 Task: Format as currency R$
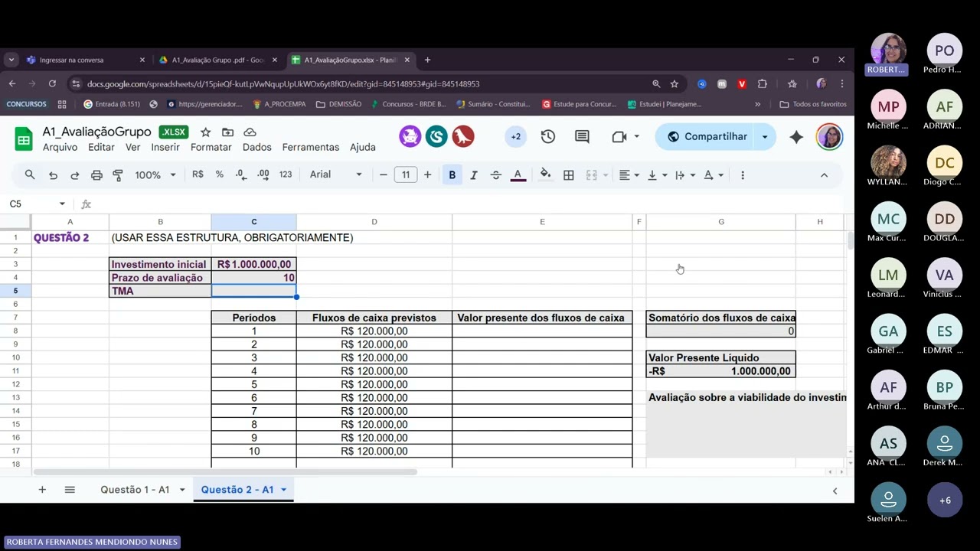click(x=198, y=174)
